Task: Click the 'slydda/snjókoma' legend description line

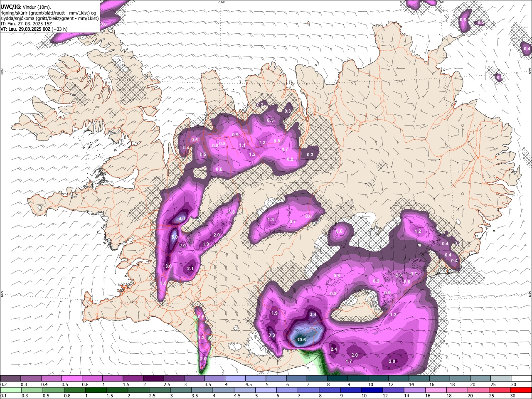Action: pos(49,18)
